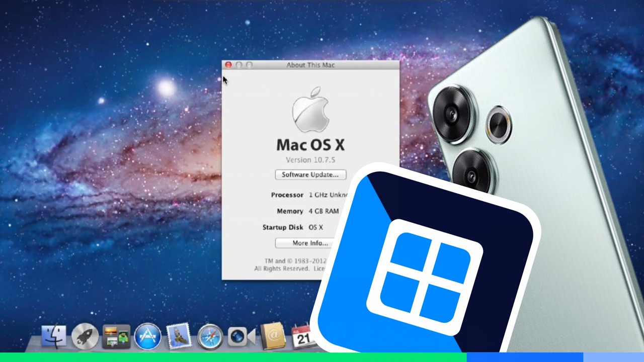The width and height of the screenshot is (644, 362).
Task: Click the More Info... button
Action: pyautogui.click(x=310, y=243)
